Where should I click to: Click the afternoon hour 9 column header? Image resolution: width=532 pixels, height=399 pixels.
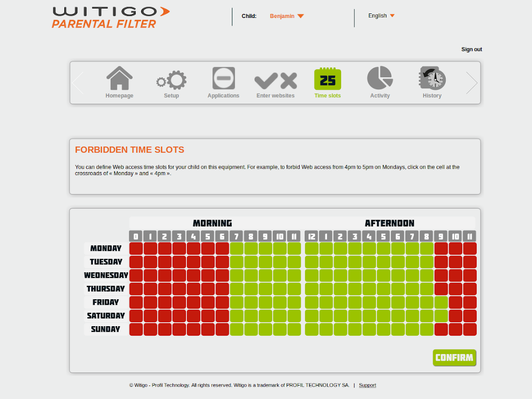click(441, 236)
